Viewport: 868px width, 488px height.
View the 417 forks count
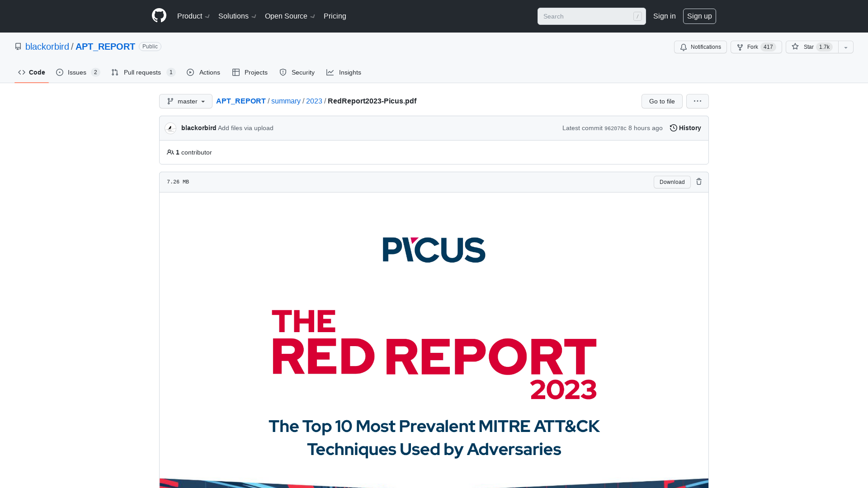768,47
